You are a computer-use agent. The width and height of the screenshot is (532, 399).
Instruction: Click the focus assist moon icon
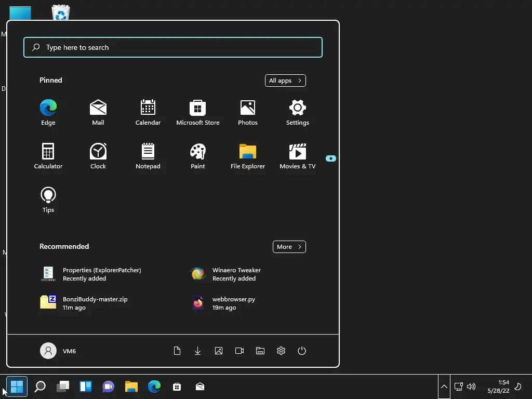(518, 387)
